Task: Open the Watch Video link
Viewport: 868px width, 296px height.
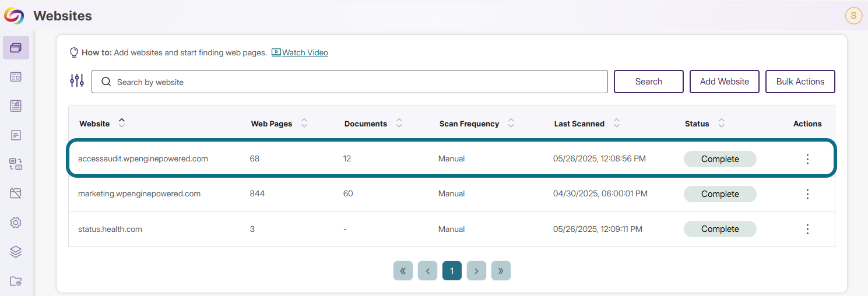Action: tap(300, 52)
